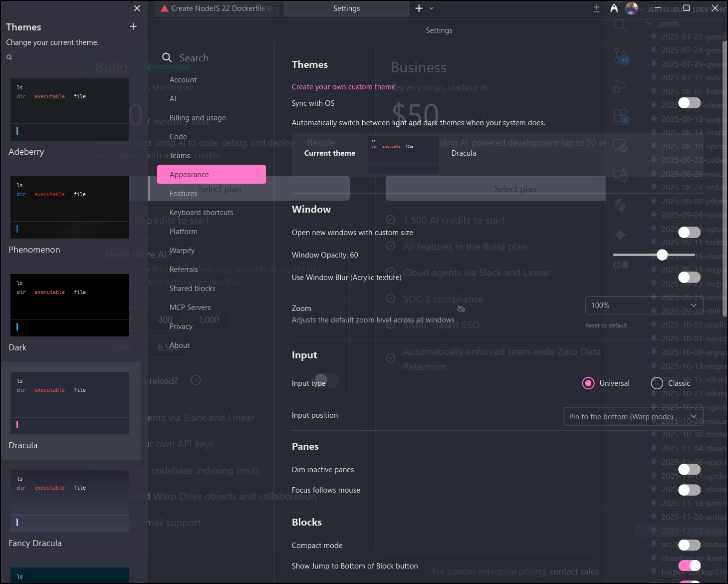Image resolution: width=728 pixels, height=584 pixels.
Task: Open the new tab options chevron
Action: 432,8
